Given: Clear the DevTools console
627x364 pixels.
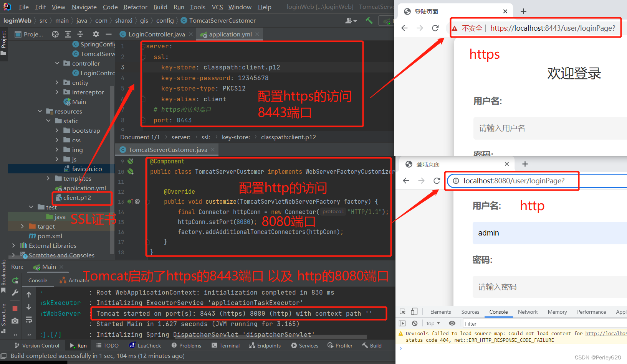Looking at the screenshot, I should tap(415, 323).
